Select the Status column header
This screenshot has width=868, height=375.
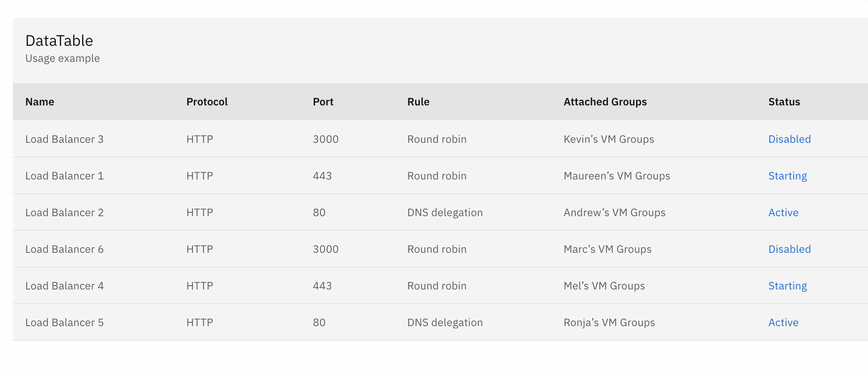(784, 102)
